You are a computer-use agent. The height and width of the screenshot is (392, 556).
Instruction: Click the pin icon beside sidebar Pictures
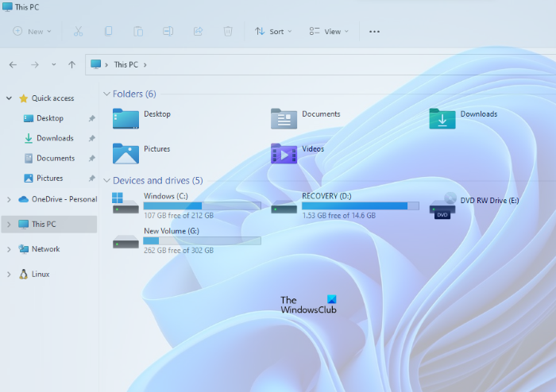point(92,178)
